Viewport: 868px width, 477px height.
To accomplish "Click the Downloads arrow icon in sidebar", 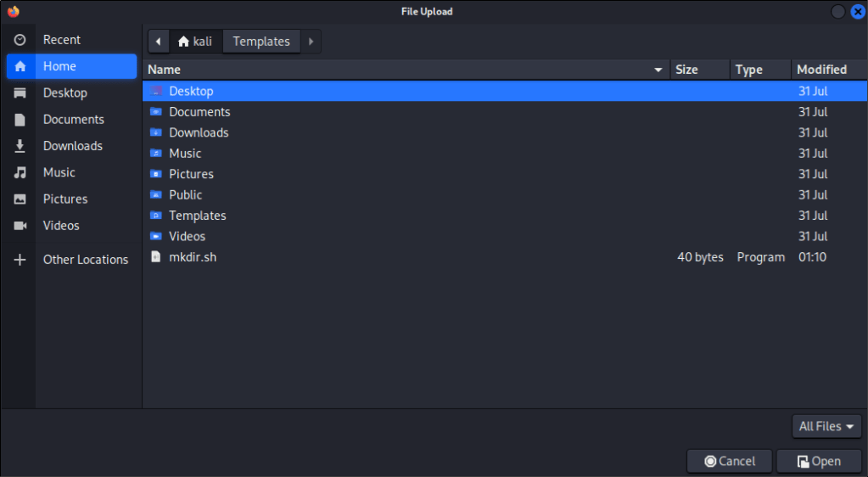I will tap(20, 146).
